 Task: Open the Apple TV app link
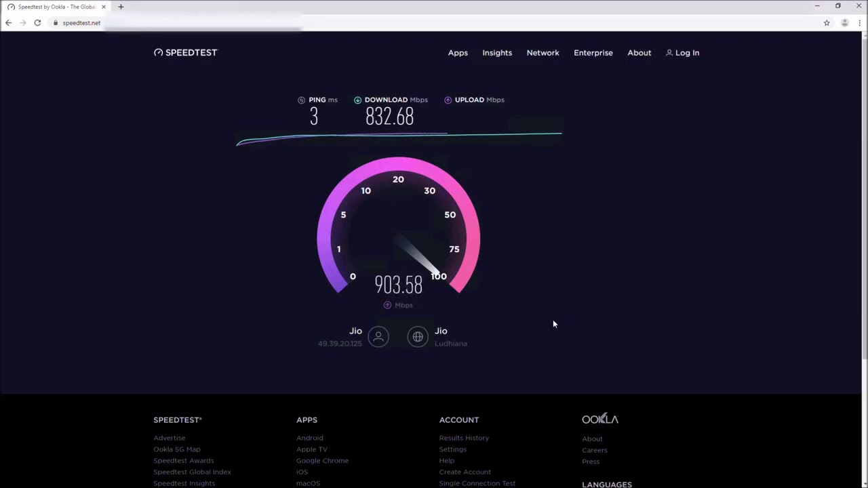tap(312, 449)
